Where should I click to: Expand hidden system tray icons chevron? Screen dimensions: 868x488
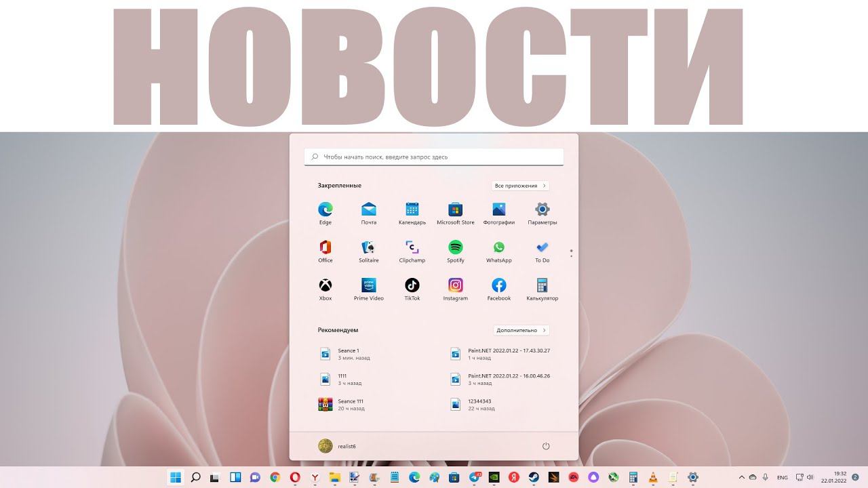[x=742, y=477]
